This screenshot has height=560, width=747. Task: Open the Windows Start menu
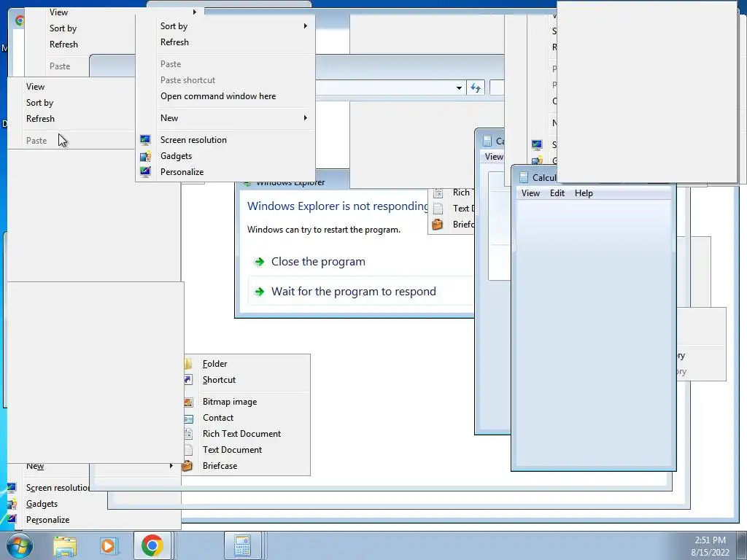click(x=19, y=545)
